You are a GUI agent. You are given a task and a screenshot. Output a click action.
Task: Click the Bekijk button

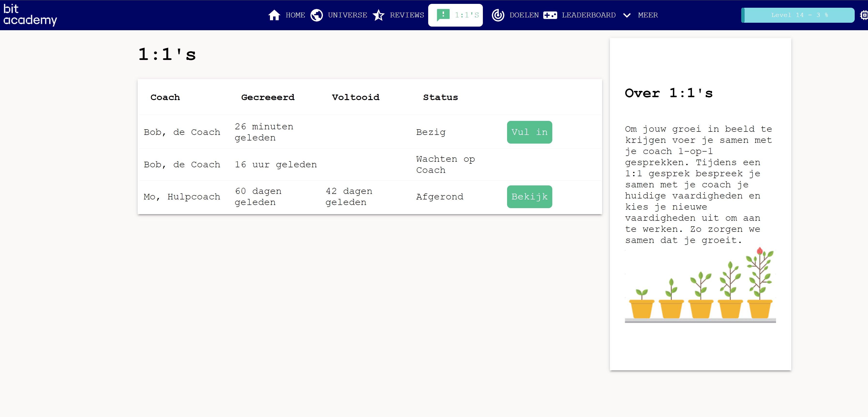529,197
